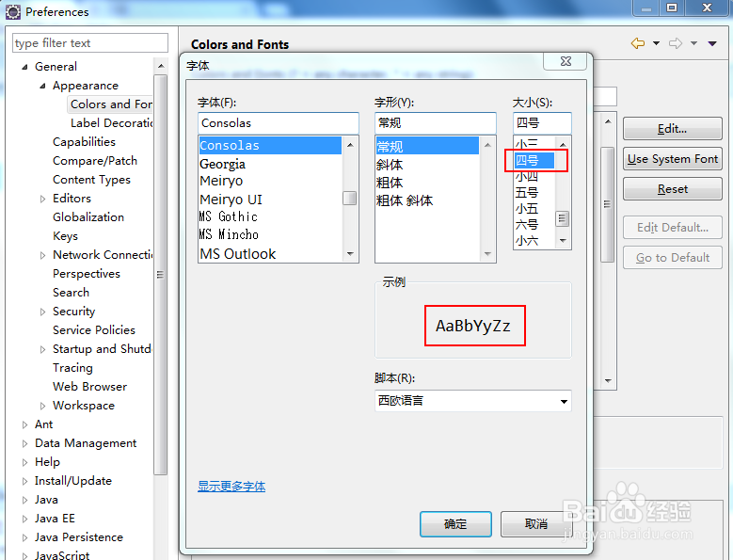Open the Tracing preference page

pyautogui.click(x=73, y=368)
